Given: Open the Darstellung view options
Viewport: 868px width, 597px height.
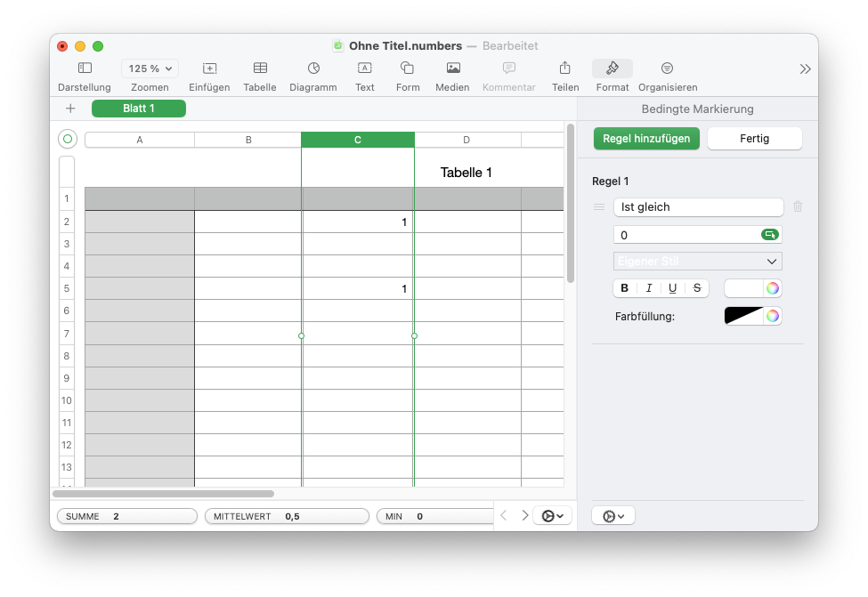Looking at the screenshot, I should pyautogui.click(x=85, y=77).
